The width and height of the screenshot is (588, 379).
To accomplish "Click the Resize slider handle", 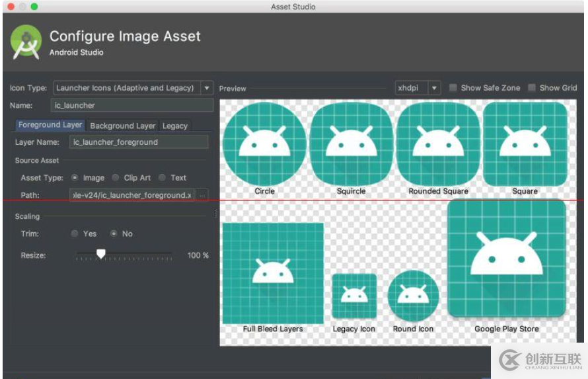I will (x=101, y=254).
